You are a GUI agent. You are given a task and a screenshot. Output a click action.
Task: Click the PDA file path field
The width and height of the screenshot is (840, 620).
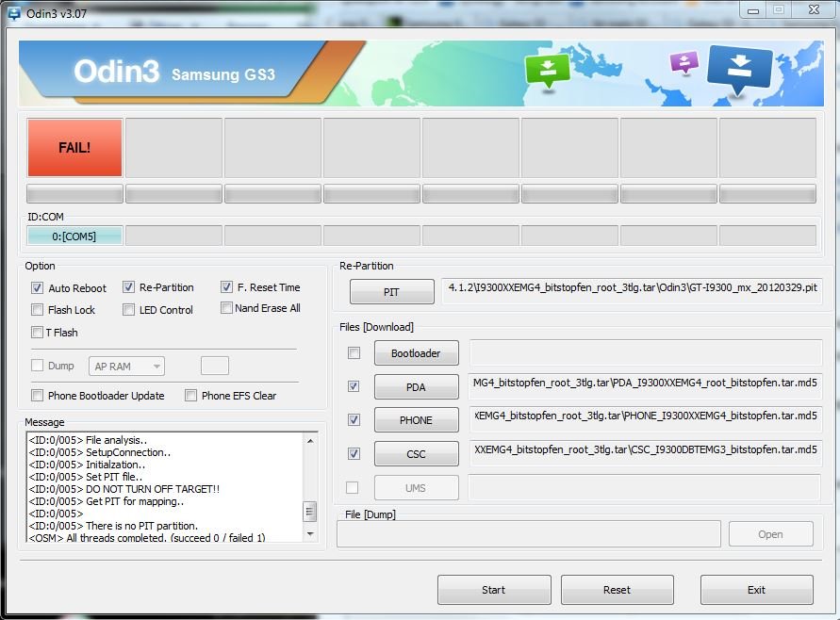(645, 386)
